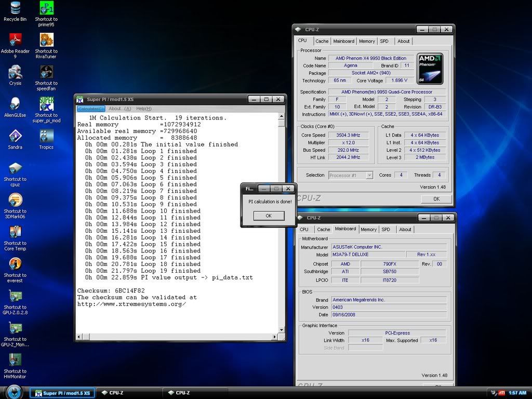Viewport: 532px width, 399px height.
Task: Switch to Mainboard tab in upper CPU-Z window
Action: [x=344, y=41]
